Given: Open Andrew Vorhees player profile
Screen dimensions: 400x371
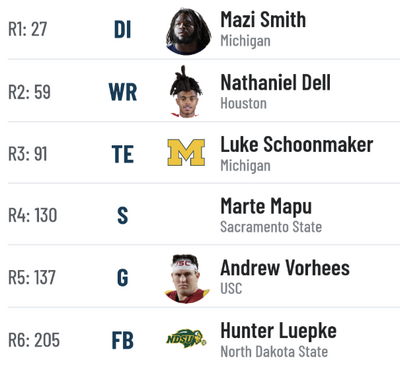Looking at the screenshot, I should click(x=285, y=268).
